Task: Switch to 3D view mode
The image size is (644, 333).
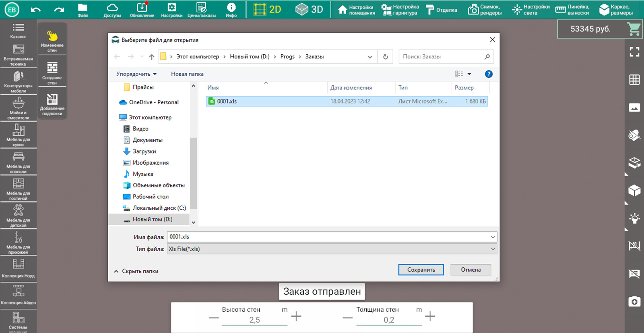Action: [309, 9]
